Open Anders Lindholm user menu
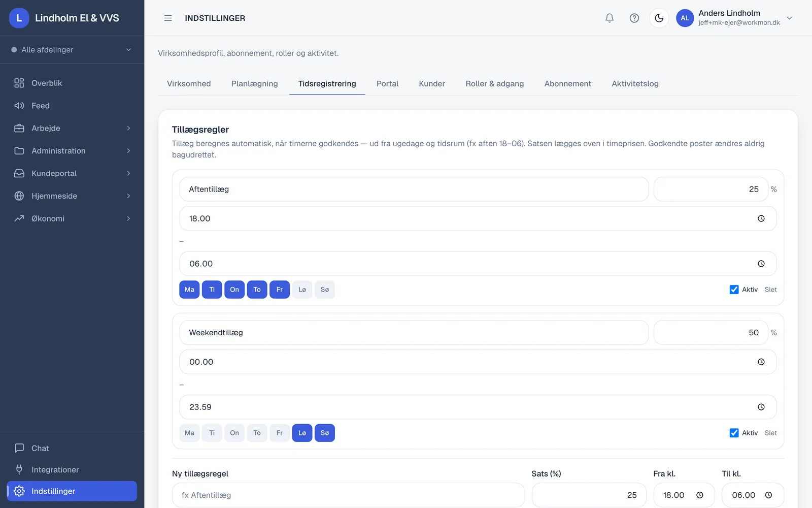Viewport: 812px width, 508px height. tap(735, 18)
